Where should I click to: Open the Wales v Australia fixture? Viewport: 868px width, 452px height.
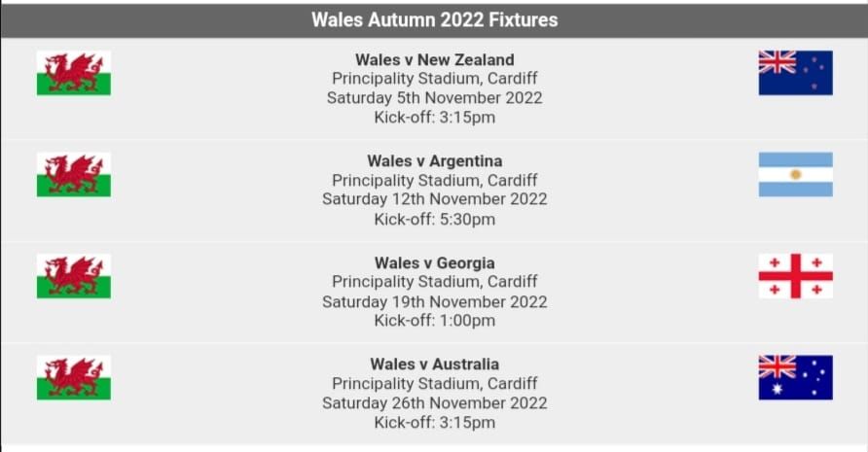tap(434, 365)
